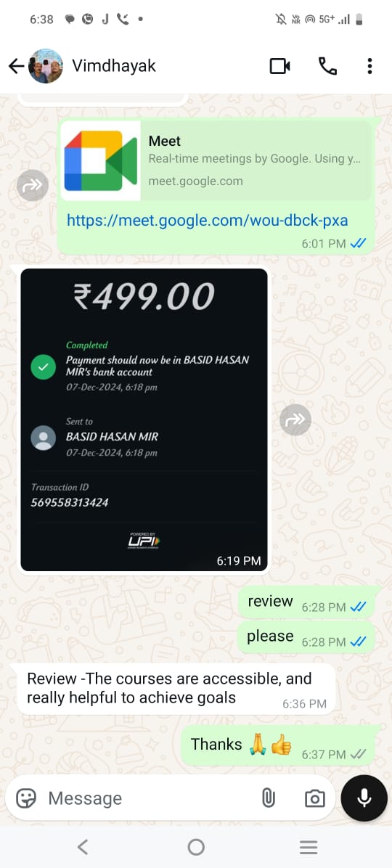This screenshot has height=868, width=392.
Task: Open the Meet link preview card
Action: tap(216, 160)
